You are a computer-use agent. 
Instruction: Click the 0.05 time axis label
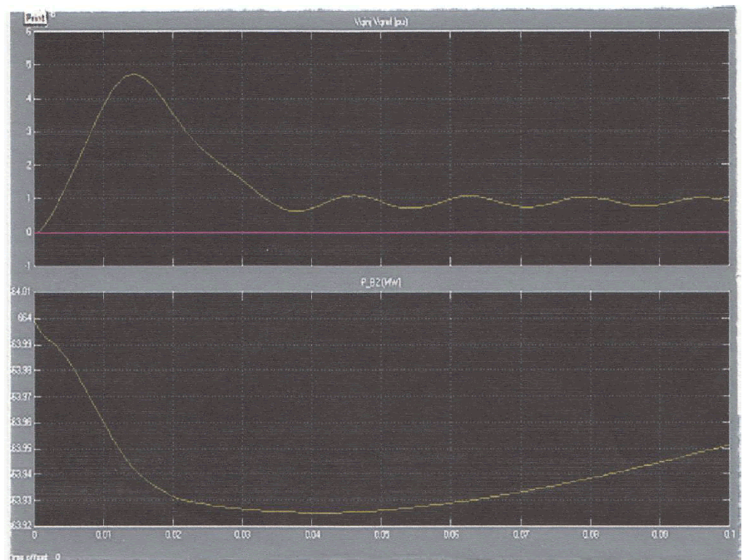tap(381, 533)
